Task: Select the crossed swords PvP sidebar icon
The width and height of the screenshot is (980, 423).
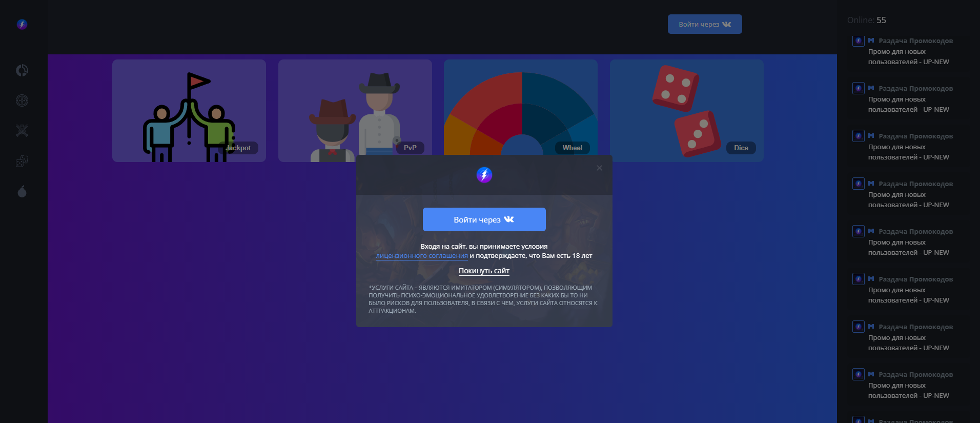Action: 22,131
